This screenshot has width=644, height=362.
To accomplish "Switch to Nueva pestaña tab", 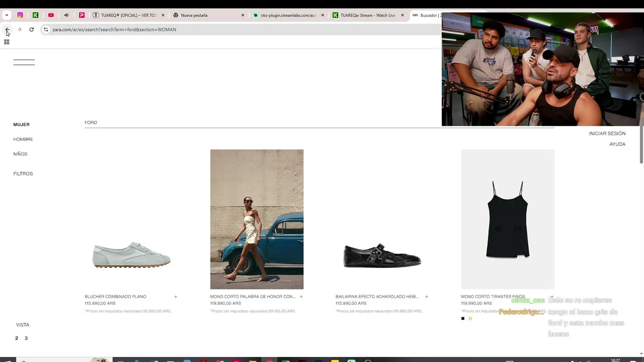I will 208,15.
